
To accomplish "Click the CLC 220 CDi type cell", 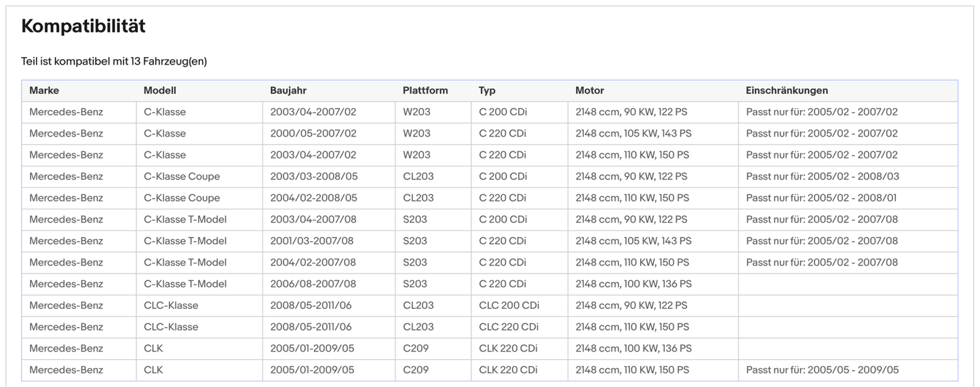I will click(x=509, y=327).
